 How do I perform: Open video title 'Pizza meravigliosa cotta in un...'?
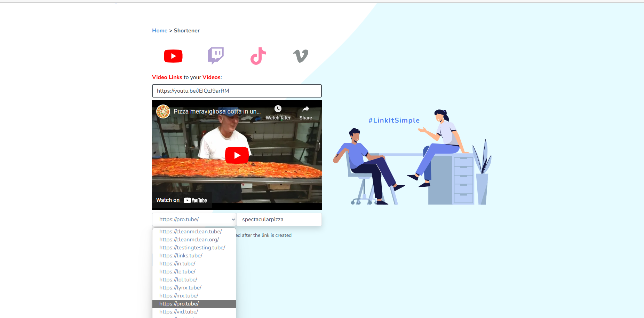pyautogui.click(x=217, y=111)
